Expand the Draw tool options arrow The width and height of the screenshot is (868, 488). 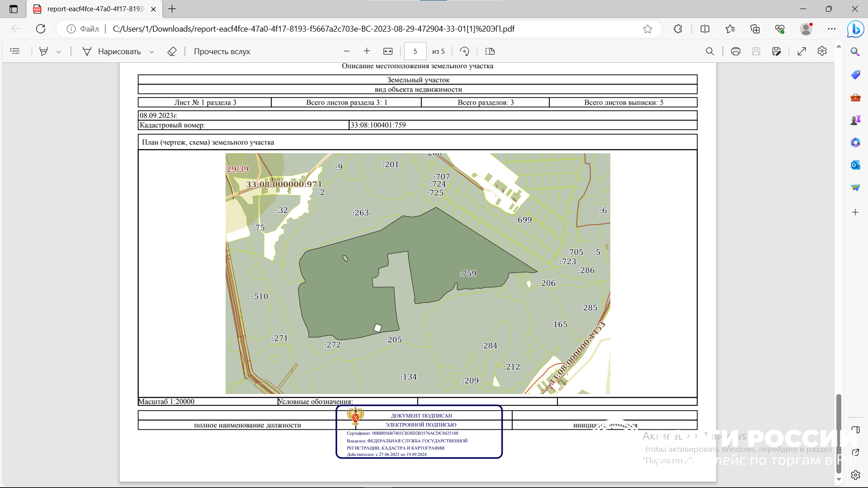pos(152,52)
